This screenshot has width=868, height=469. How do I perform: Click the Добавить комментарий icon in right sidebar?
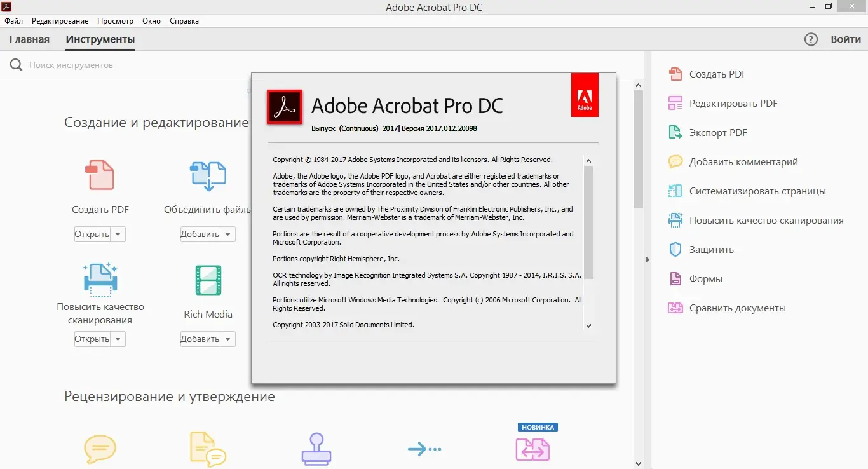click(675, 162)
